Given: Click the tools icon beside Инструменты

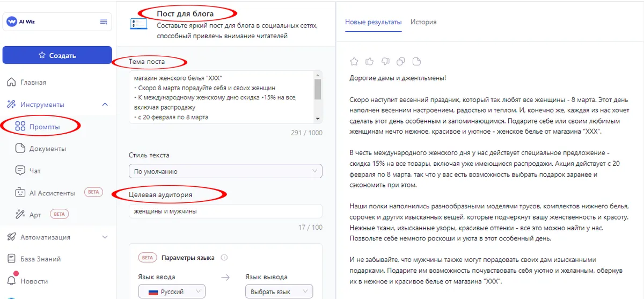Looking at the screenshot, I should [11, 104].
